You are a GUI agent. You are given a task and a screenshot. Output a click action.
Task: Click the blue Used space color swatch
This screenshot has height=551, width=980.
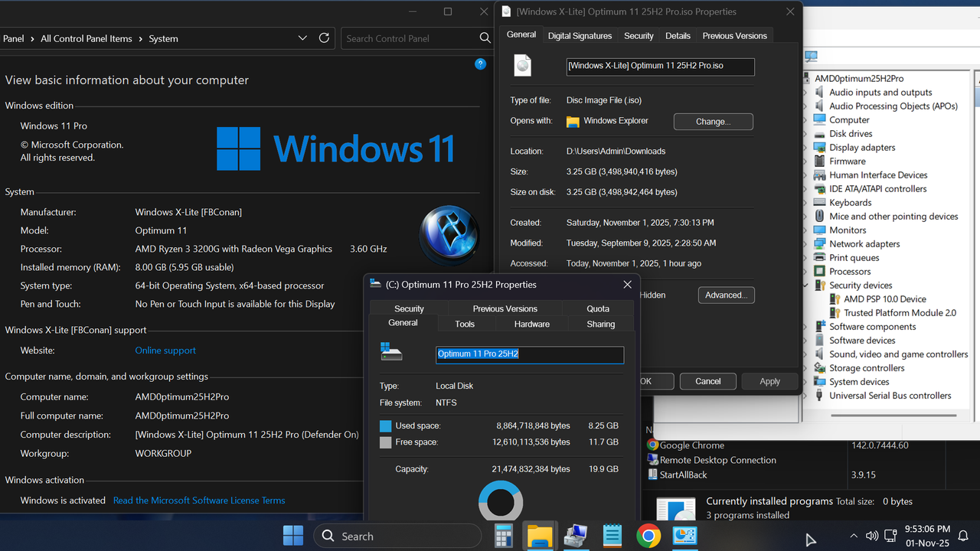click(x=385, y=425)
